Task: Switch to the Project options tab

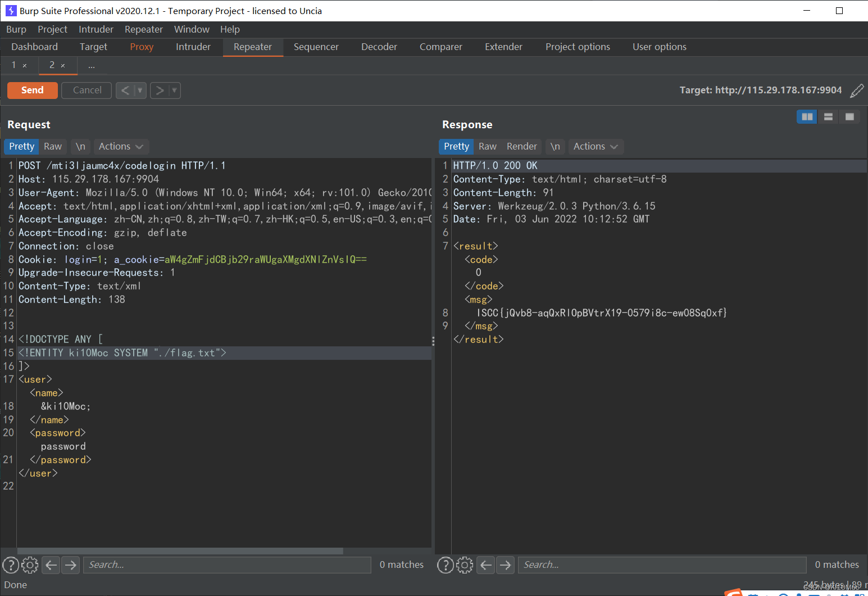Action: [578, 47]
